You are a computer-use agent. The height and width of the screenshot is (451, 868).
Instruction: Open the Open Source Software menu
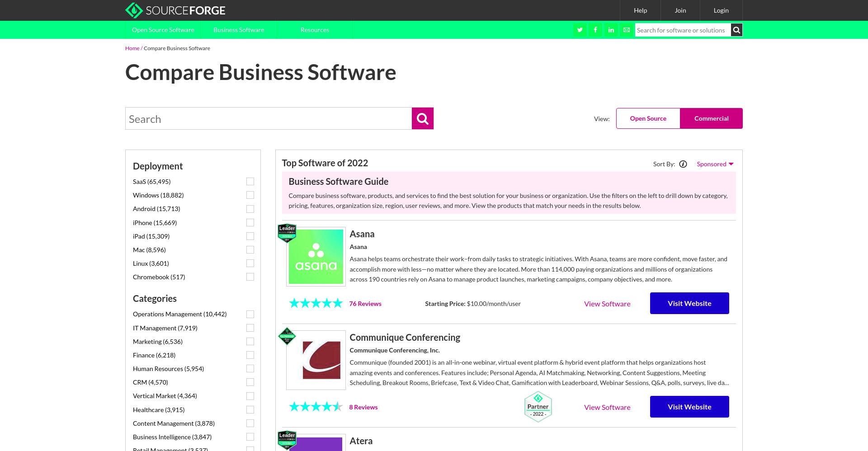pos(163,30)
